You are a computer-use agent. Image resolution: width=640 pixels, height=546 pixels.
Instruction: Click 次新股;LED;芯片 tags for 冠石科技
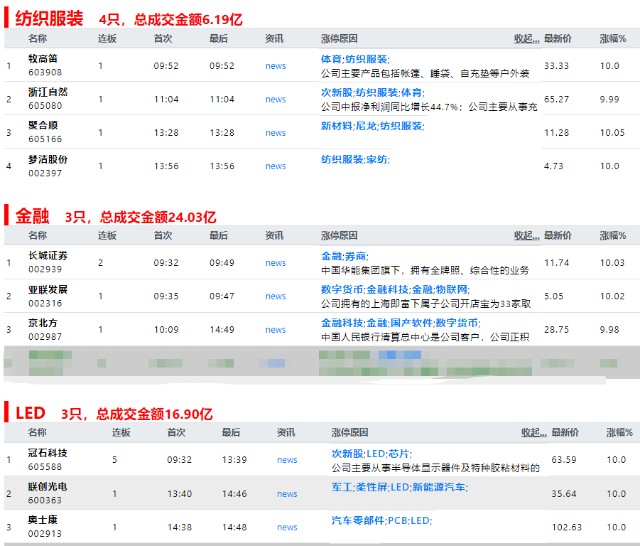click(x=371, y=454)
